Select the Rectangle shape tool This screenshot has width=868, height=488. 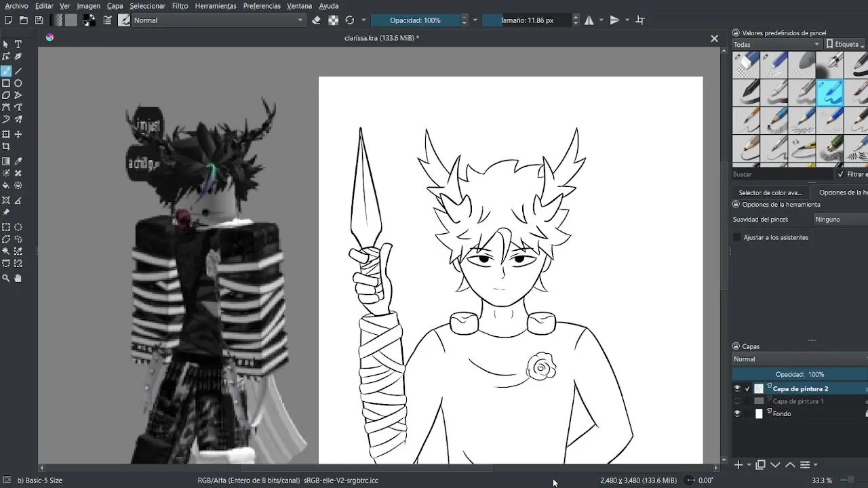pos(6,83)
